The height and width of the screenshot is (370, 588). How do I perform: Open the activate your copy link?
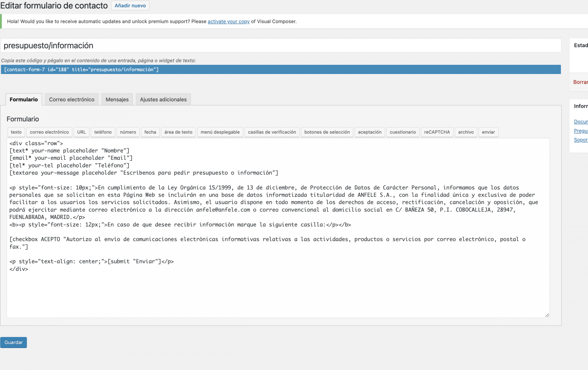(229, 21)
